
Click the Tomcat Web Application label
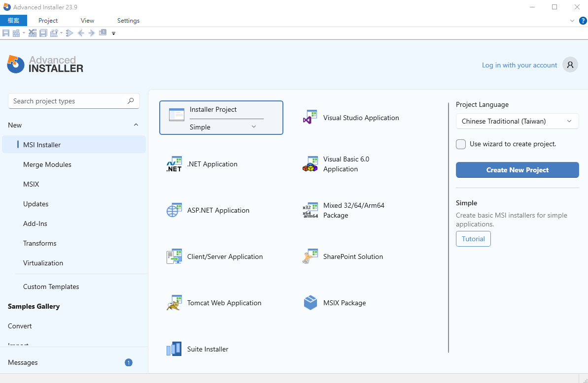pos(224,303)
